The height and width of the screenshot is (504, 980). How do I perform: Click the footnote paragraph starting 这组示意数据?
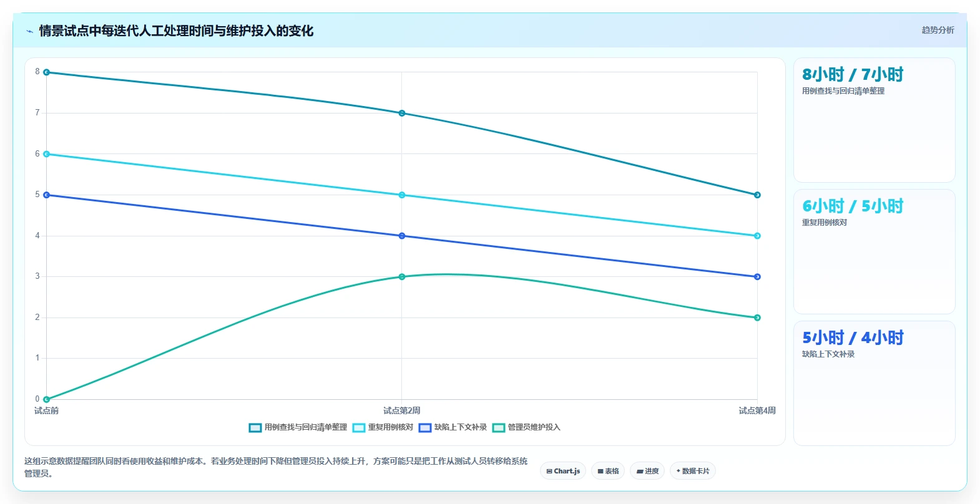pyautogui.click(x=276, y=467)
